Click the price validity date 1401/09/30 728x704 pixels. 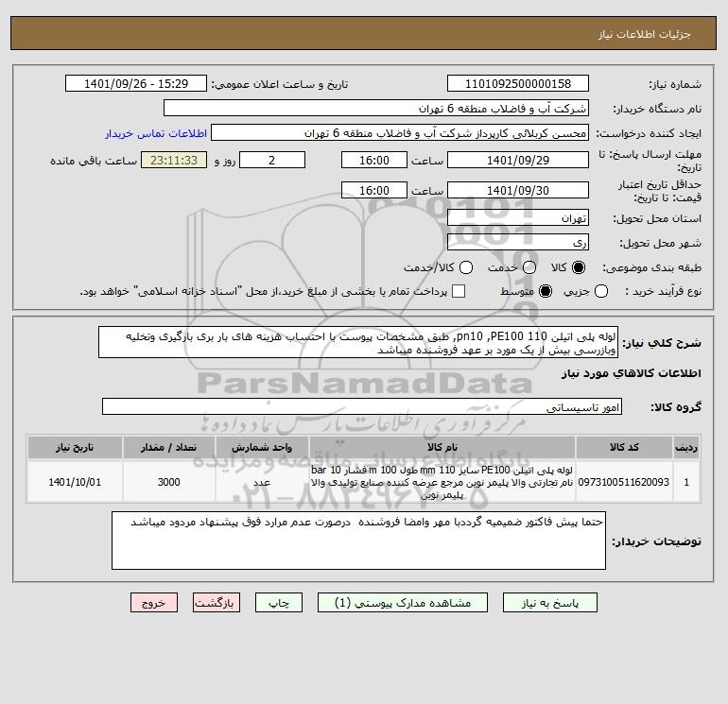[x=518, y=190]
